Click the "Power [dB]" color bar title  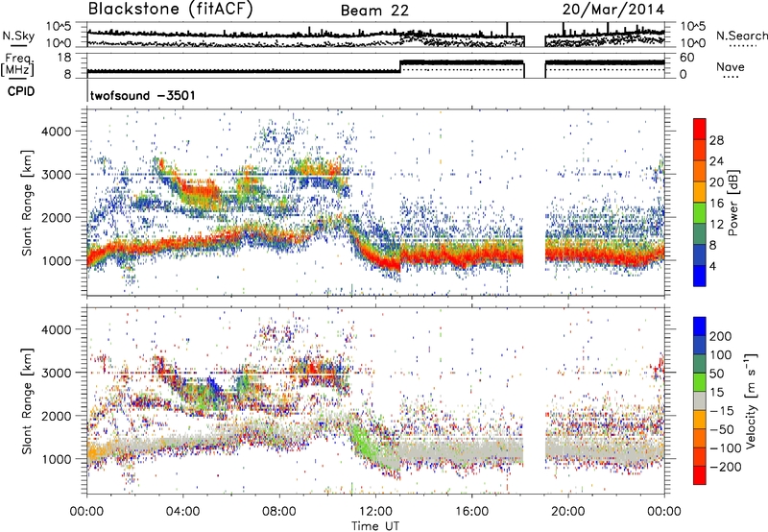coord(733,203)
